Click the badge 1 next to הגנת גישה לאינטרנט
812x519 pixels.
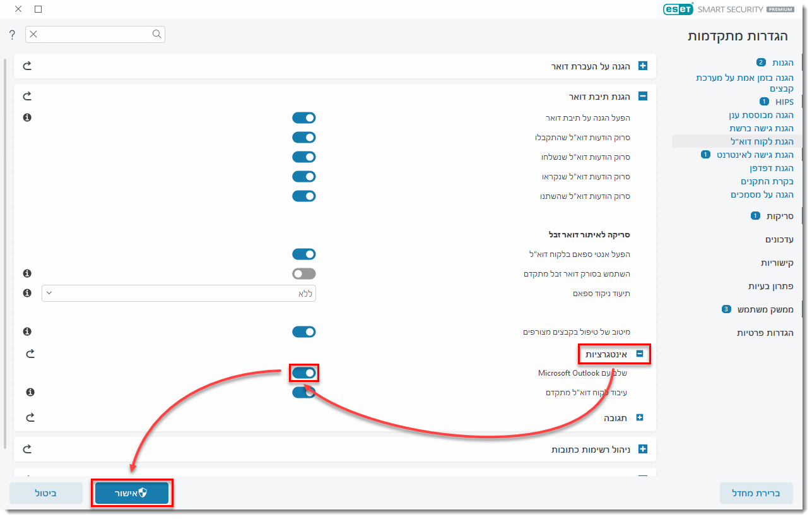[705, 155]
